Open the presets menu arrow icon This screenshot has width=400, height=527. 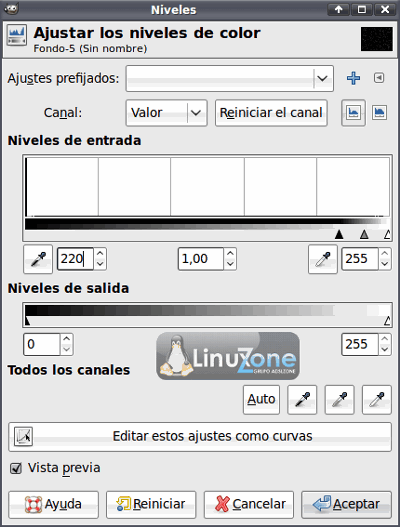point(379,78)
